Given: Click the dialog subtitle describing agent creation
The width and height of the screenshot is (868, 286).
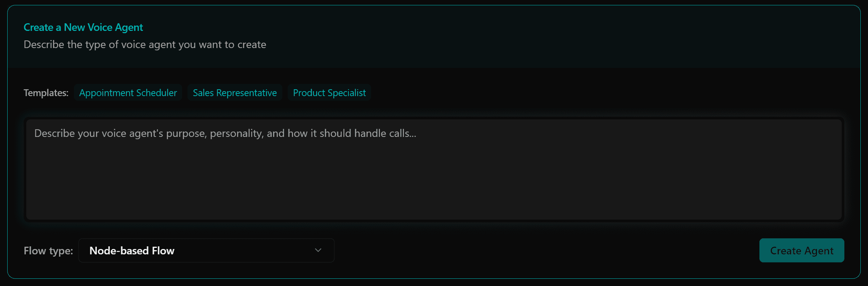Looking at the screenshot, I should (145, 44).
